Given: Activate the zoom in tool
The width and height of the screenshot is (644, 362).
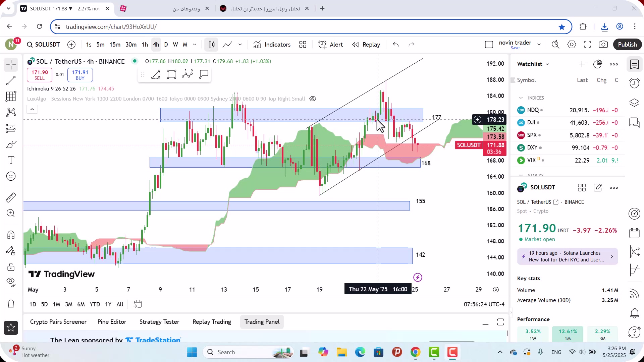Looking at the screenshot, I should point(11,213).
